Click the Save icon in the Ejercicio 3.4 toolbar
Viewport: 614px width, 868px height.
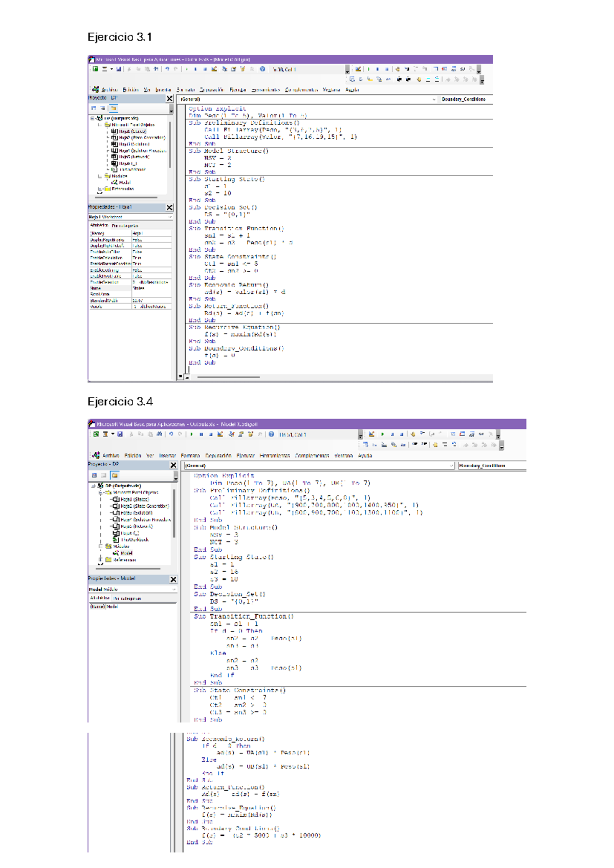coord(120,435)
